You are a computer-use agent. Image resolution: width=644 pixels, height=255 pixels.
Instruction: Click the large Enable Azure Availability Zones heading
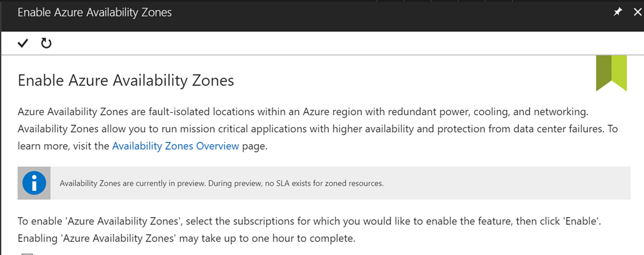(x=126, y=81)
